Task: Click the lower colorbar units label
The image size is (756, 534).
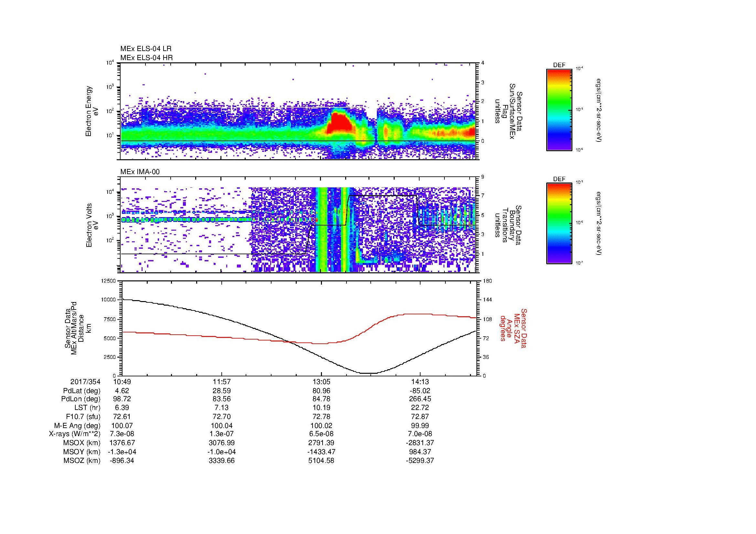Action: [599, 224]
